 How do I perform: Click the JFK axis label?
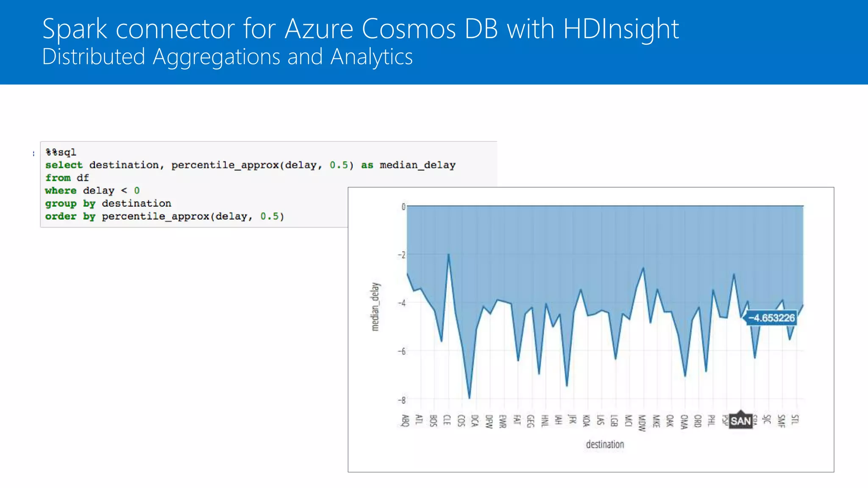[572, 419]
